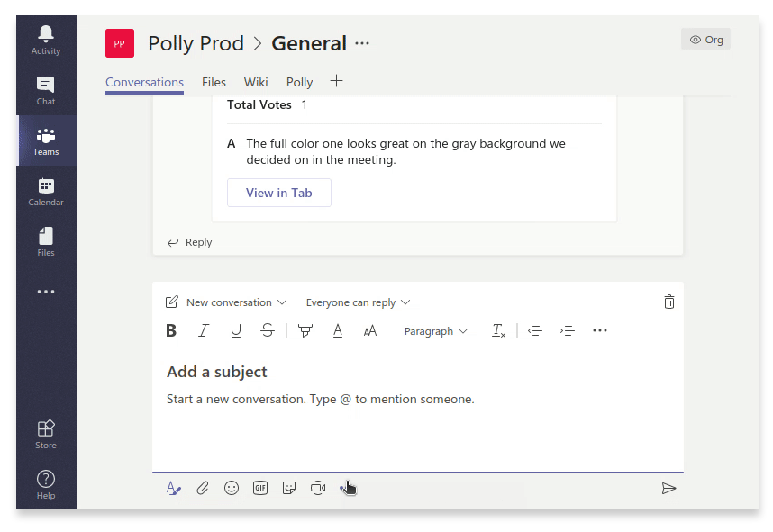The image size is (773, 532).
Task: Open the sticker picker
Action: click(288, 488)
